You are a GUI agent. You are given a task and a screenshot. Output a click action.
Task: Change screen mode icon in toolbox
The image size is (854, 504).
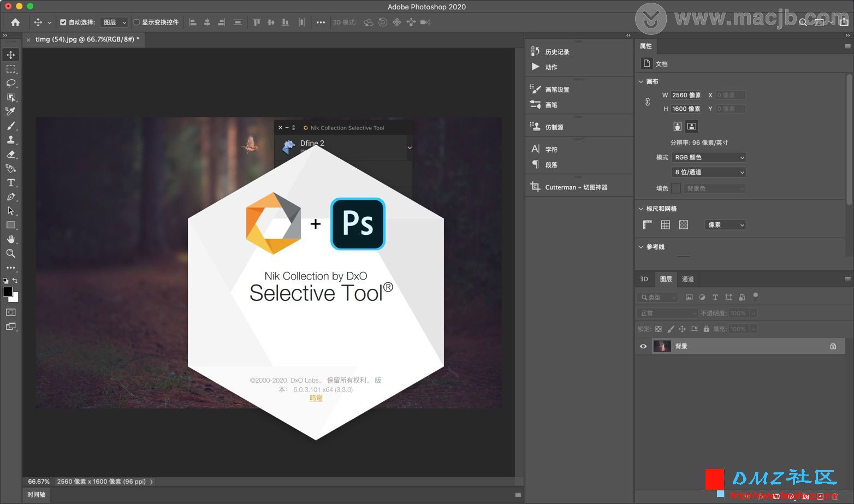(11, 327)
